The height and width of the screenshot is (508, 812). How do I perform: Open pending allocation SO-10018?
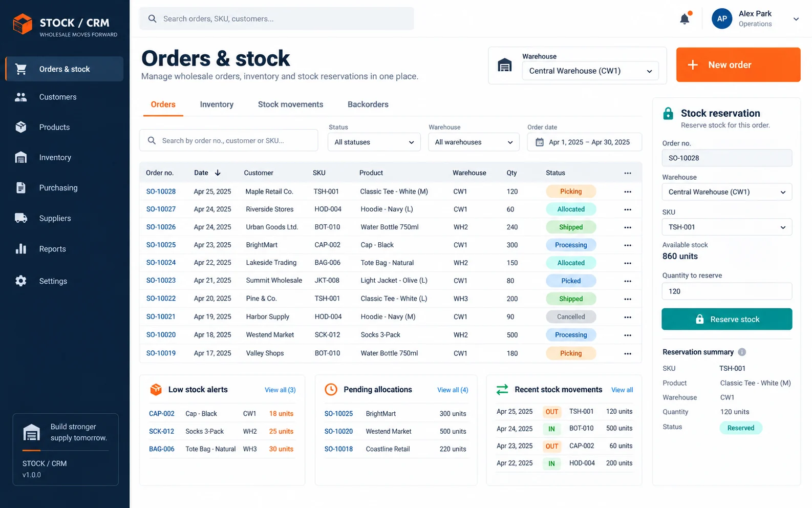coord(338,449)
